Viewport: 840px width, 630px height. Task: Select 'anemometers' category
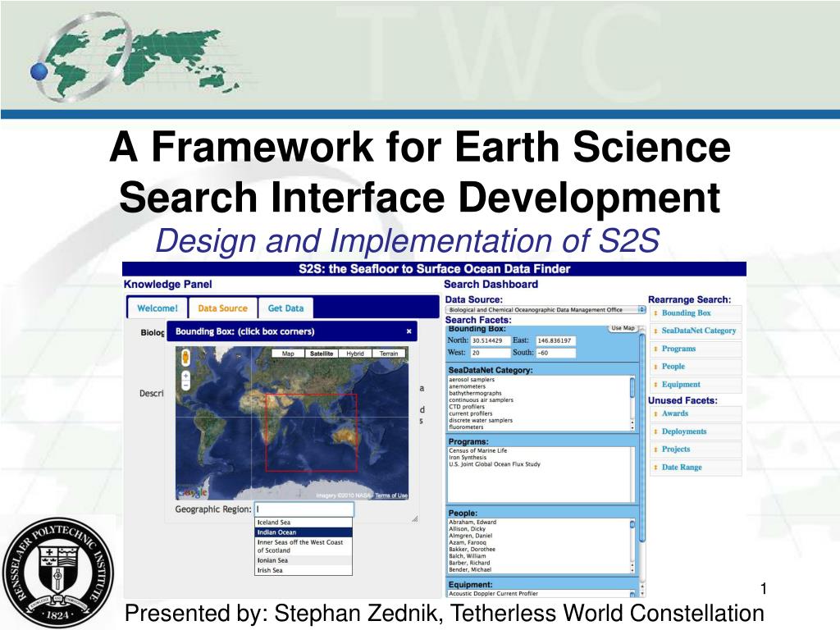467,386
